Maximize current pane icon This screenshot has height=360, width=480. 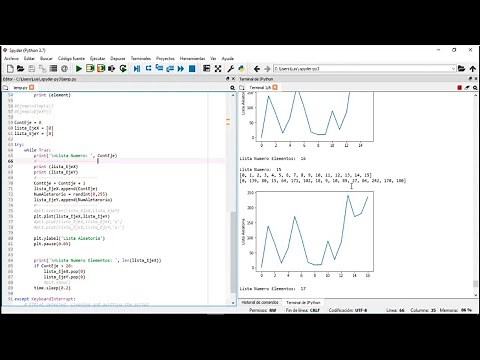(207, 69)
